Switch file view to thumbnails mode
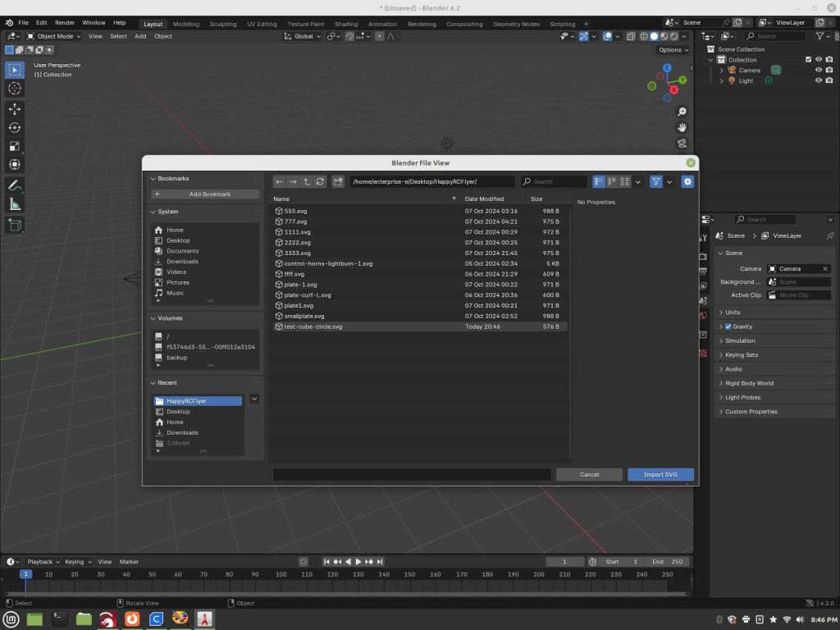Image resolution: width=840 pixels, height=630 pixels. tap(624, 181)
